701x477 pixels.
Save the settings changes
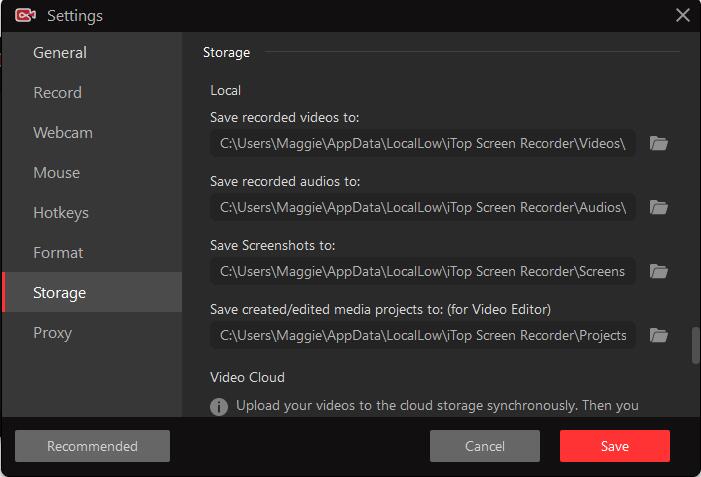click(x=614, y=446)
